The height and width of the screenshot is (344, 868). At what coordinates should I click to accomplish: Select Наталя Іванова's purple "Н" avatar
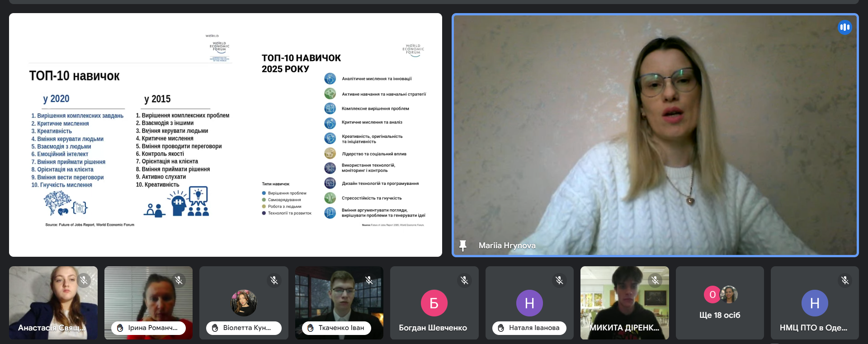[x=529, y=303]
